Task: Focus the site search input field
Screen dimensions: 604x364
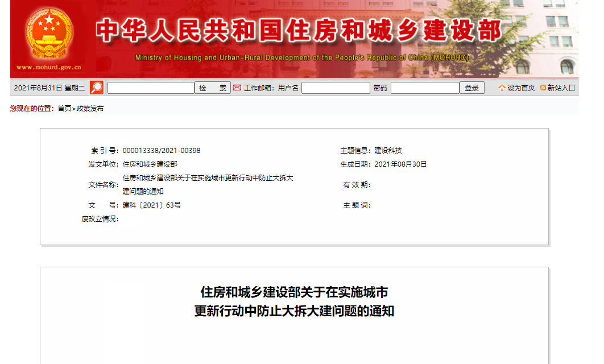Action: (151, 88)
